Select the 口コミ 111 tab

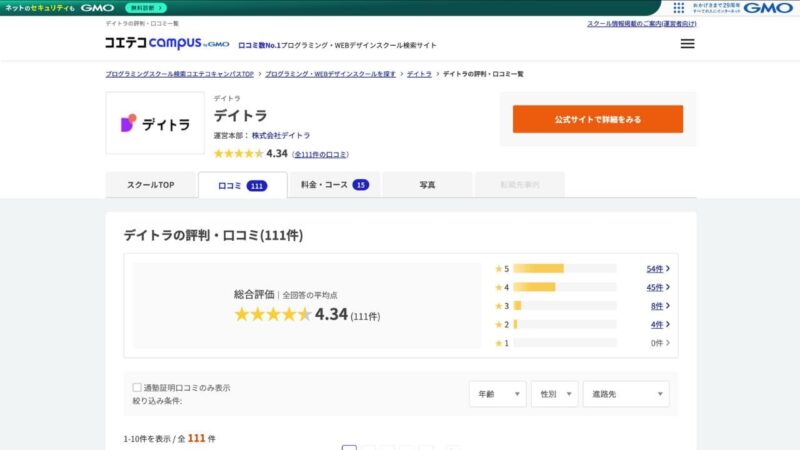[242, 186]
